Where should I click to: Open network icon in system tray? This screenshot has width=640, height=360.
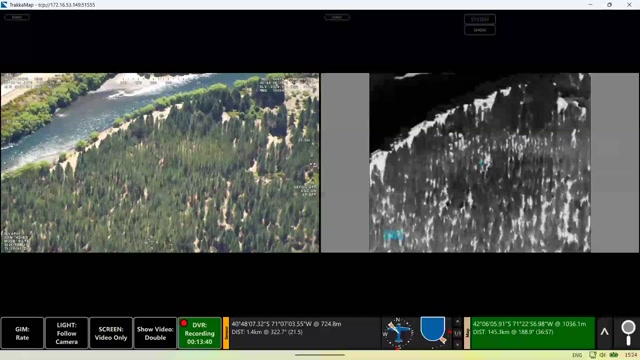click(593, 355)
